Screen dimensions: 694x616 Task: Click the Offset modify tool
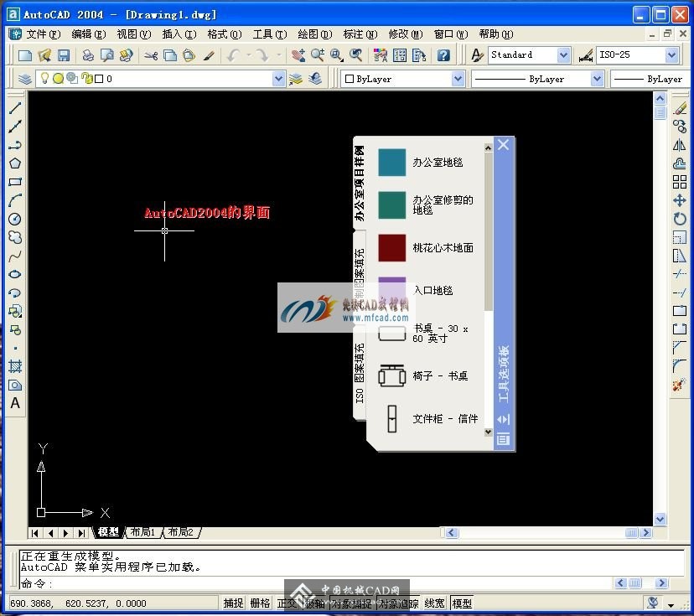[680, 163]
